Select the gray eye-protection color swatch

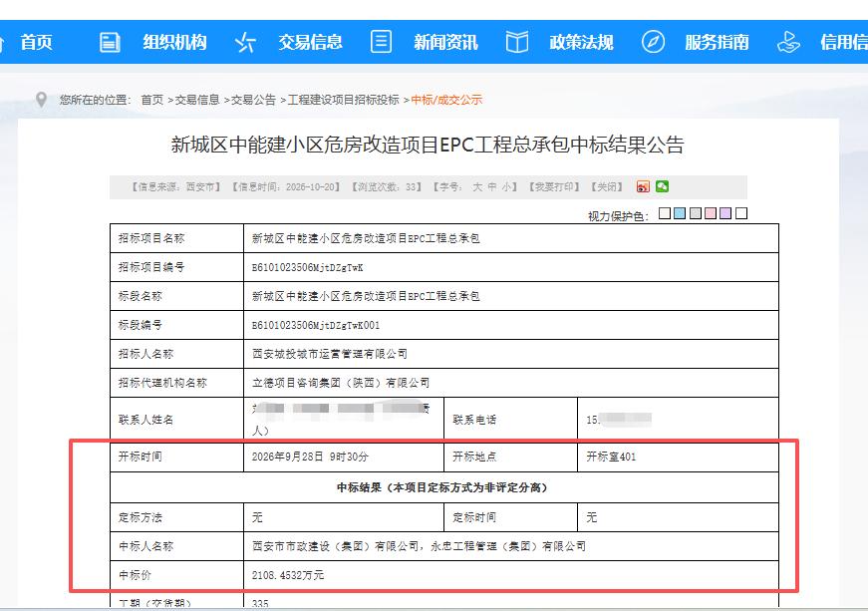pyautogui.click(x=696, y=213)
